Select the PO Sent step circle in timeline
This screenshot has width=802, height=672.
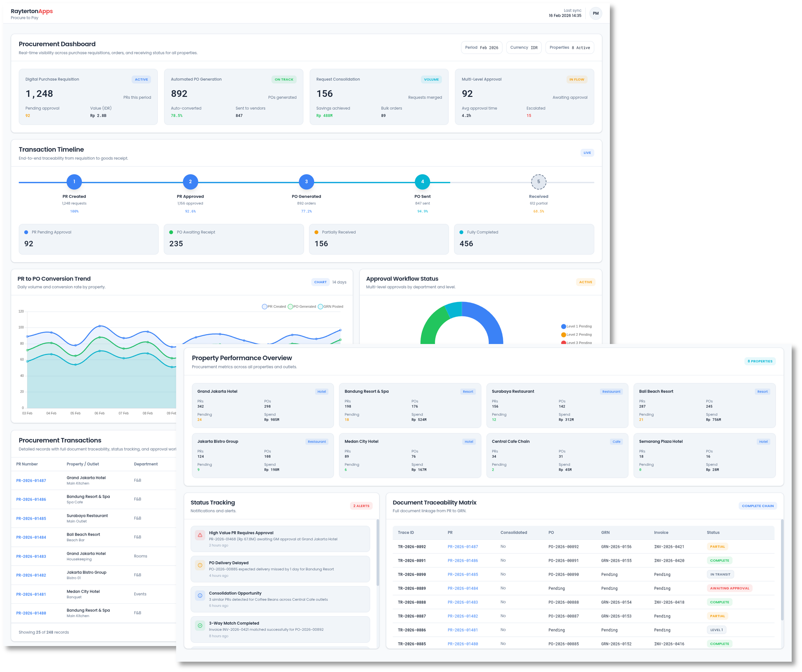(x=422, y=182)
